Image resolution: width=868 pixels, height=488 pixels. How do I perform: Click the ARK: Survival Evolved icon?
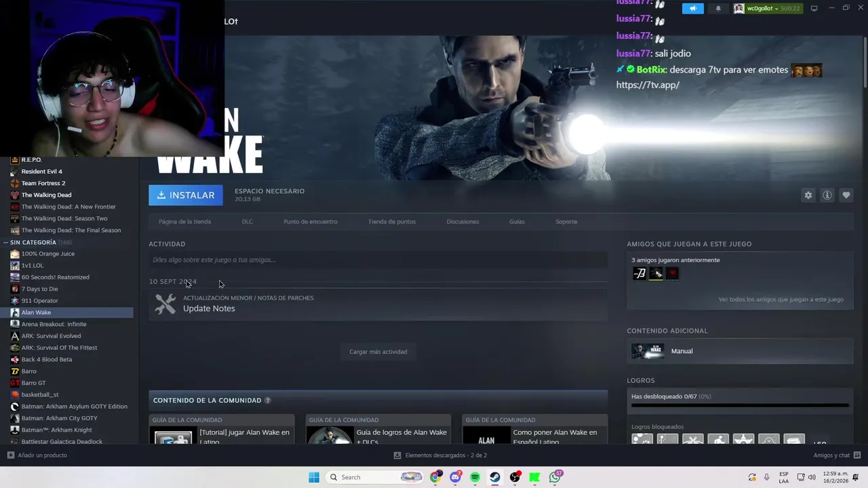(x=15, y=336)
